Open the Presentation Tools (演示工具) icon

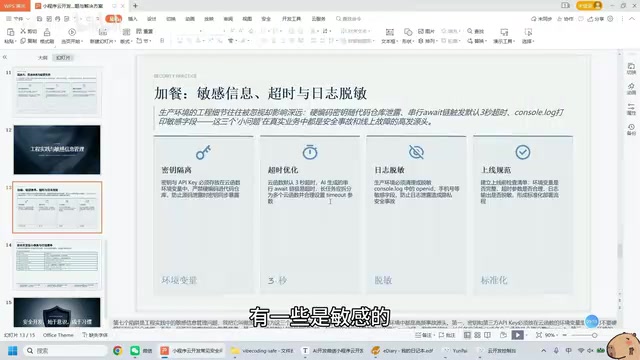coord(504,32)
